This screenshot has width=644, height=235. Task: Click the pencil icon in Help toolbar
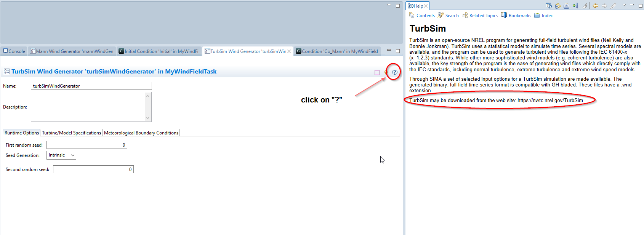coord(613,6)
